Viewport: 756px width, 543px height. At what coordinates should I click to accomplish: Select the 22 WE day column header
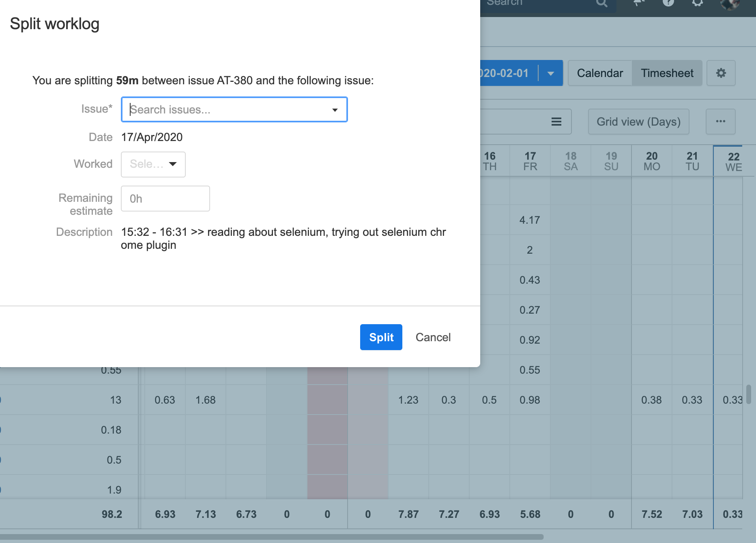coord(733,162)
